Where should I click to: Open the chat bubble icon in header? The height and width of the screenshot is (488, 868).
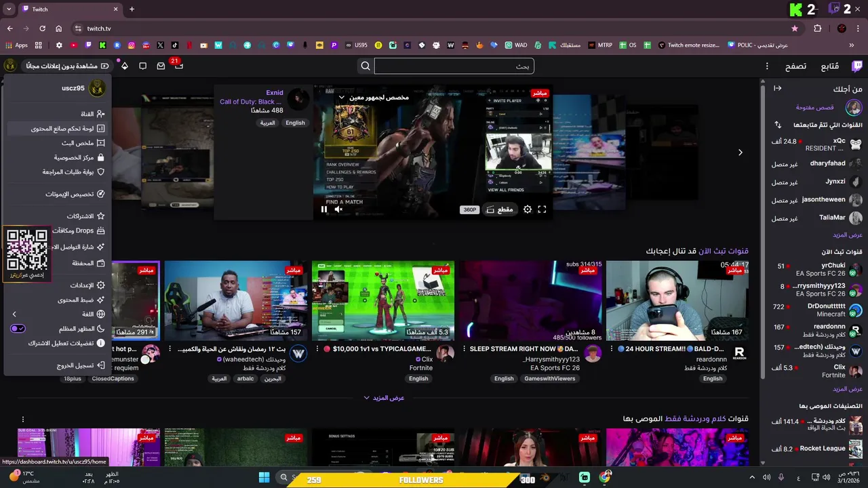pos(142,66)
